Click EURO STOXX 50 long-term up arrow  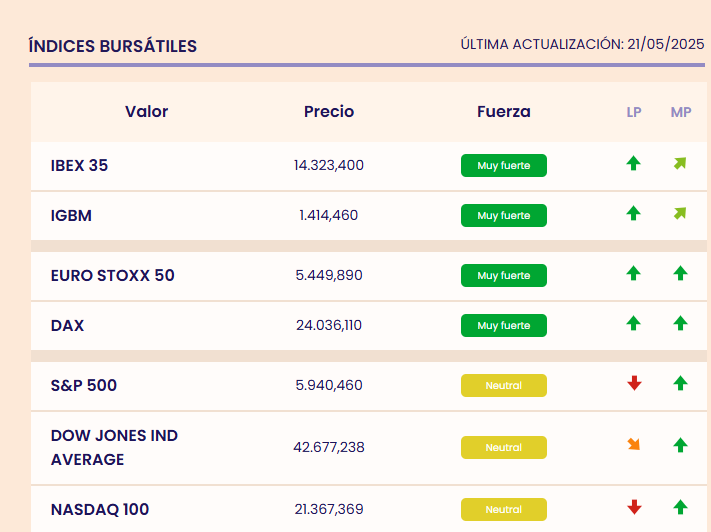[x=633, y=273]
